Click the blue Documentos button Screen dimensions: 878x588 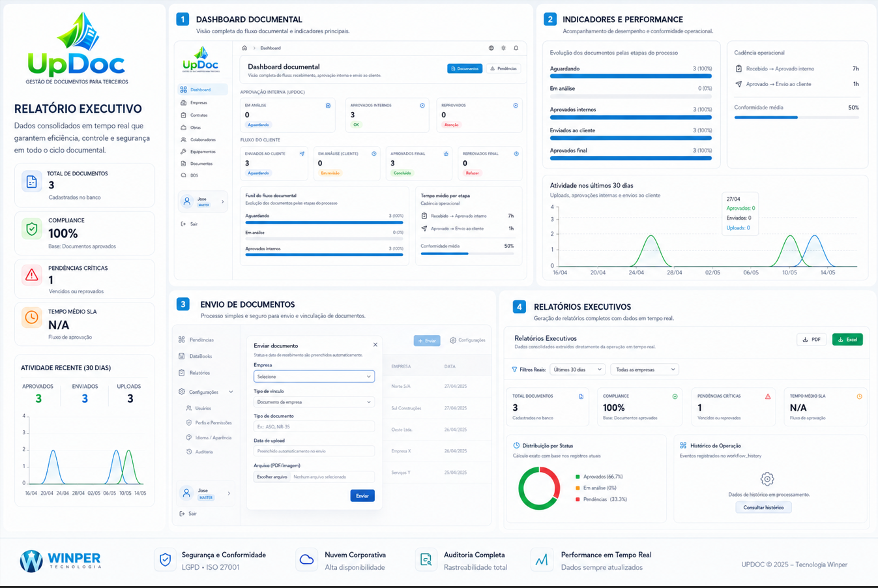click(465, 68)
